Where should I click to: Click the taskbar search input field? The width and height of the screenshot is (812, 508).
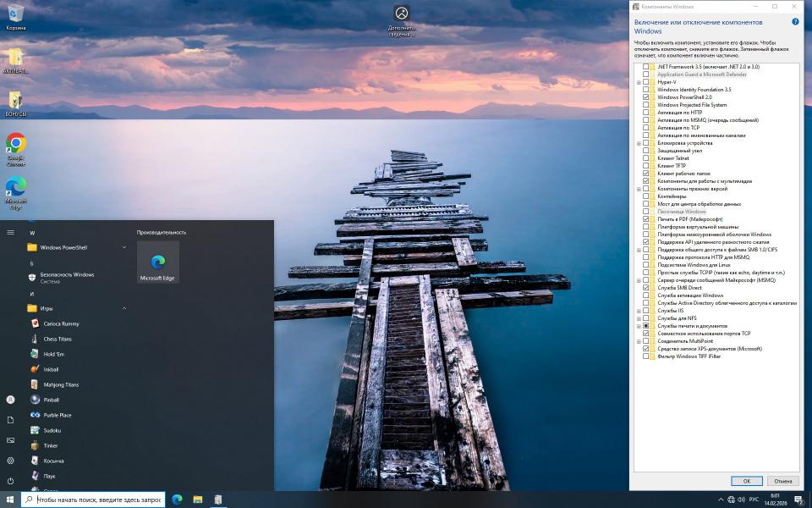pyautogui.click(x=97, y=500)
